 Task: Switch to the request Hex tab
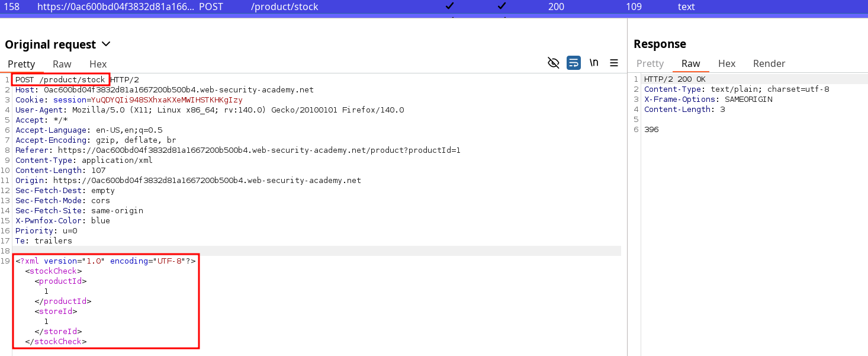[x=98, y=64]
